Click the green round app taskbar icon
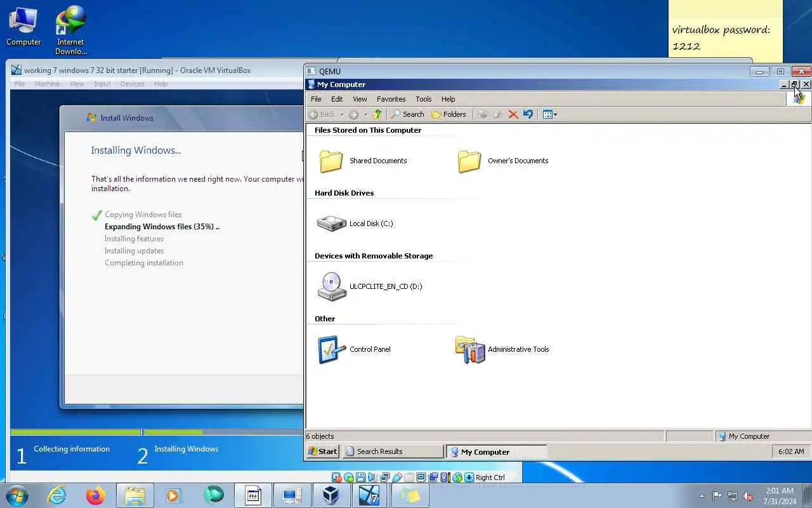The height and width of the screenshot is (508, 812). (x=214, y=495)
